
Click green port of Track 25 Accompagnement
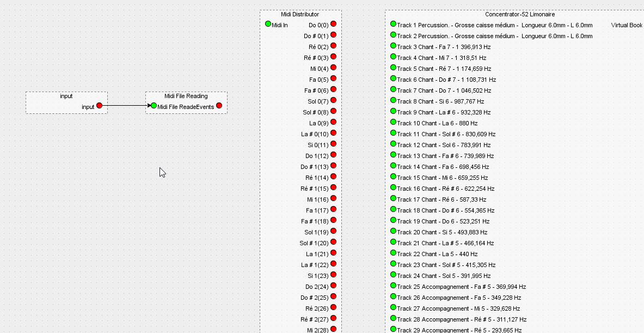(393, 286)
